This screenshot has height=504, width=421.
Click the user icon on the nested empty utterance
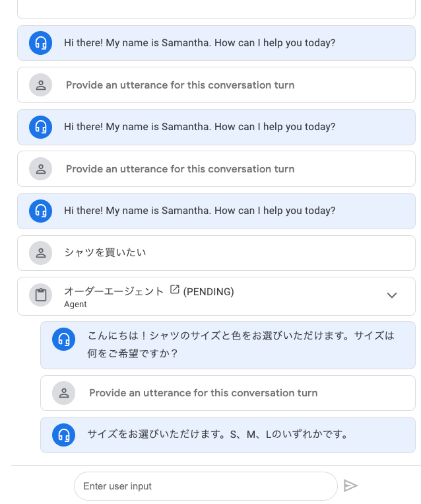(x=63, y=393)
